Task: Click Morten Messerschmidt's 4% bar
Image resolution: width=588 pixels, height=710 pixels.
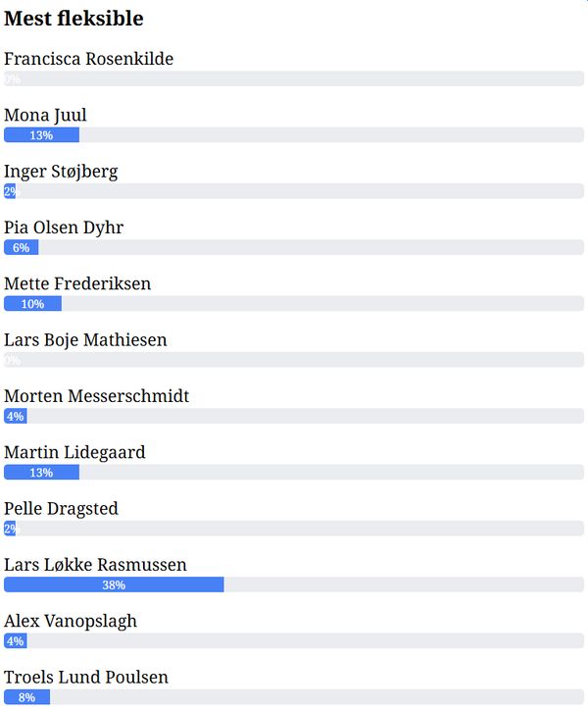Action: [x=16, y=417]
